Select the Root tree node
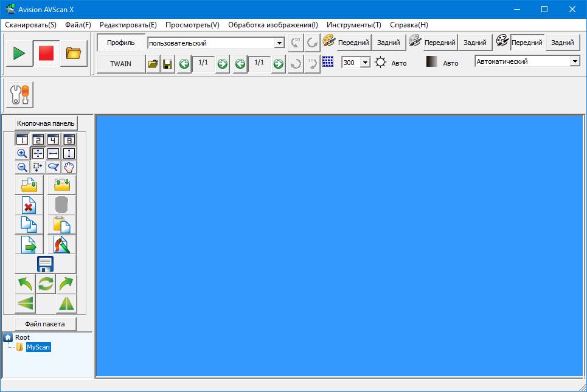 click(x=22, y=337)
